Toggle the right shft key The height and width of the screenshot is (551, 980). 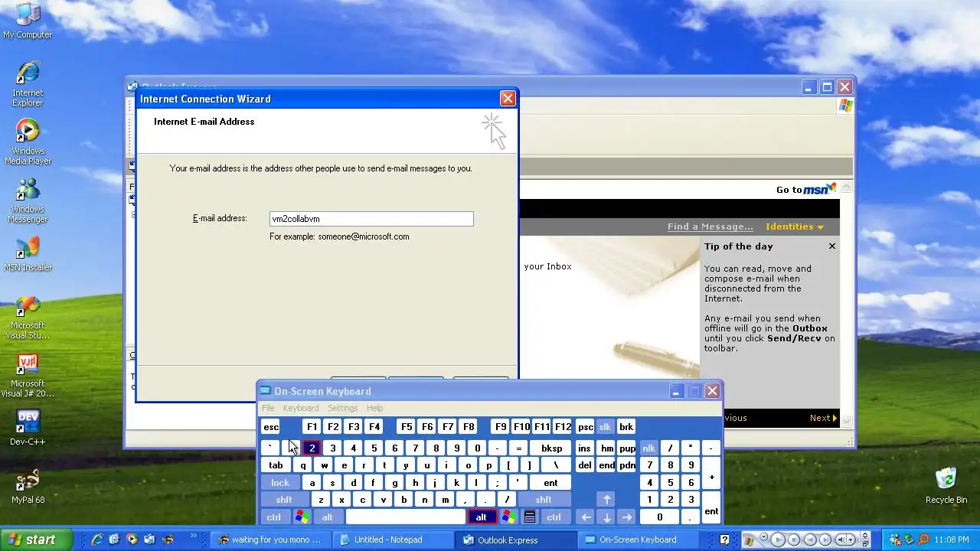click(544, 500)
